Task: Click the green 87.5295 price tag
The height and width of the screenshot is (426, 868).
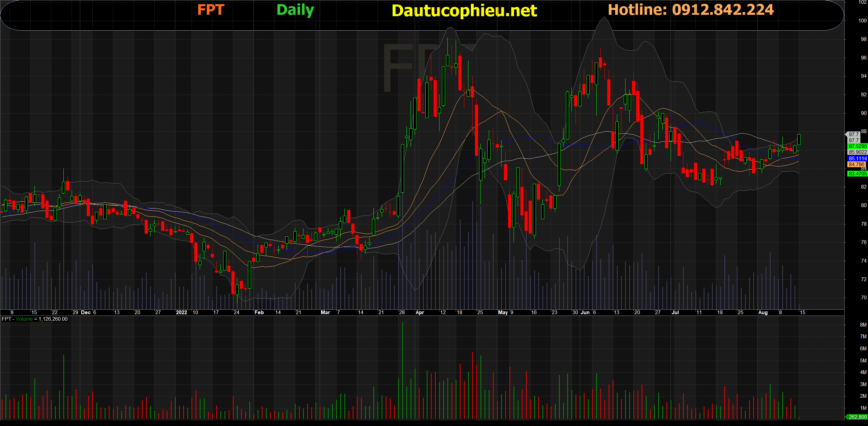Action: pos(857,146)
